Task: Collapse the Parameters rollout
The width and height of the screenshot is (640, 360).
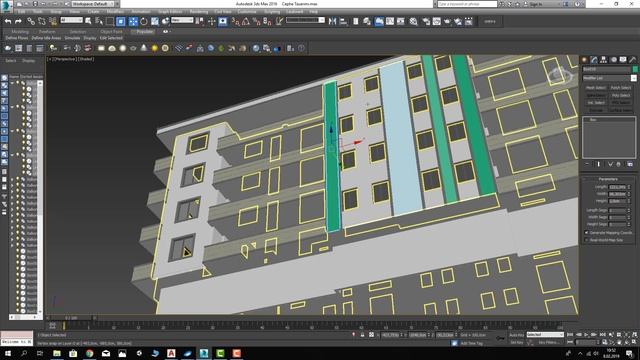Action: pos(608,179)
